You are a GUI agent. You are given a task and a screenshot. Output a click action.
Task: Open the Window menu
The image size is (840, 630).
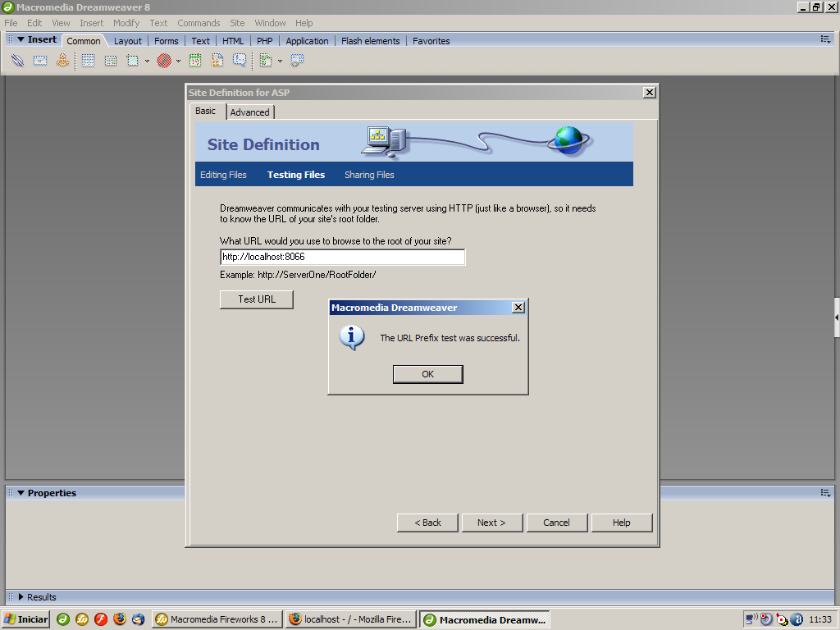[270, 23]
